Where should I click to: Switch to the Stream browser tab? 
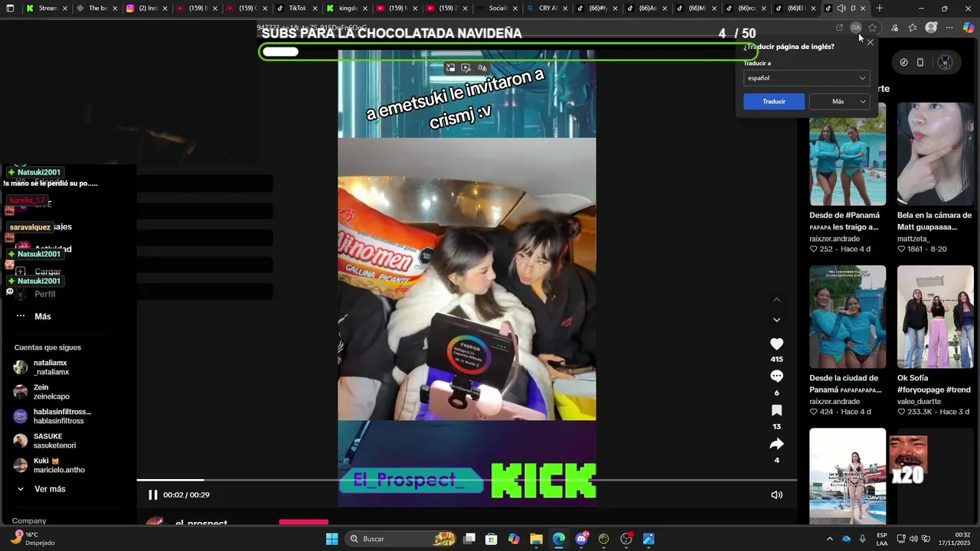point(47,8)
